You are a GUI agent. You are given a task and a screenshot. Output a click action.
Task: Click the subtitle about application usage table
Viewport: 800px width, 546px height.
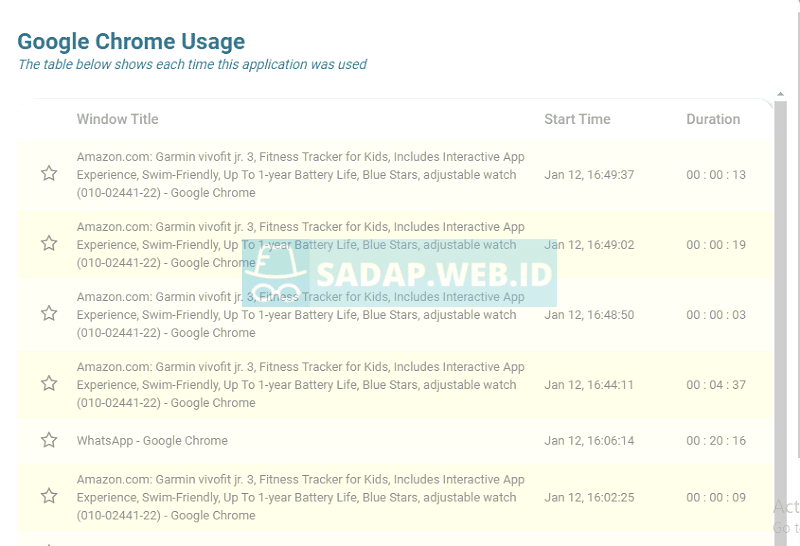tap(192, 64)
